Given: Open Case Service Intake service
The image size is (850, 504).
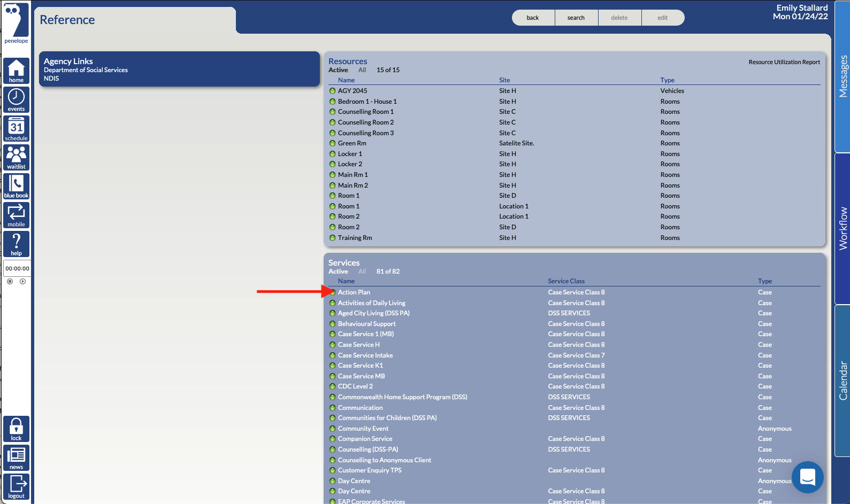Looking at the screenshot, I should coord(365,355).
